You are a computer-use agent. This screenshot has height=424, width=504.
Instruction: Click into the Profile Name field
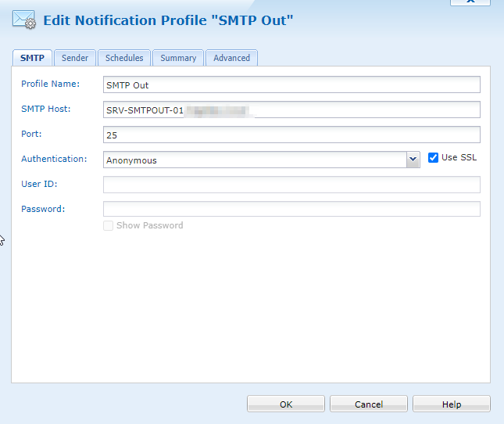pyautogui.click(x=291, y=84)
